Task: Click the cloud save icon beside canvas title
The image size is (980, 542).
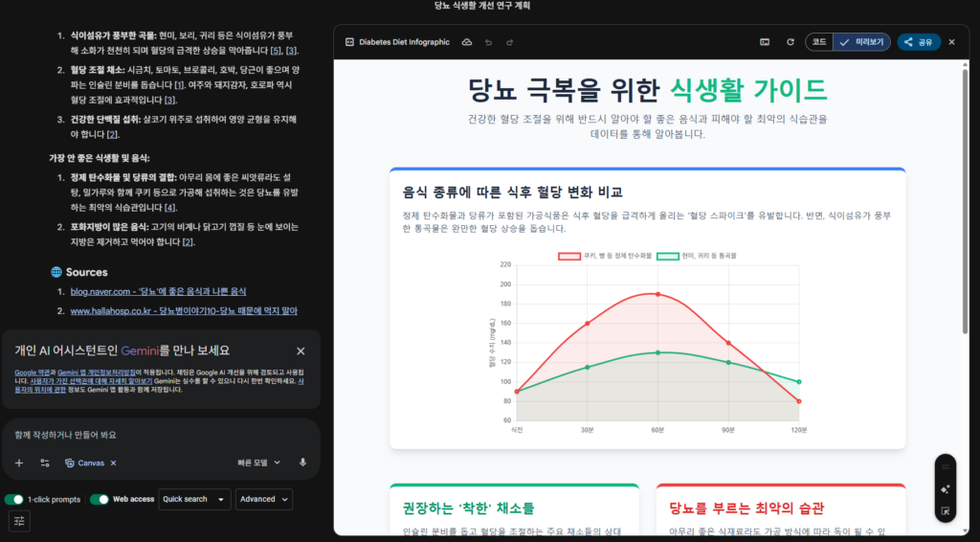Action: [467, 42]
